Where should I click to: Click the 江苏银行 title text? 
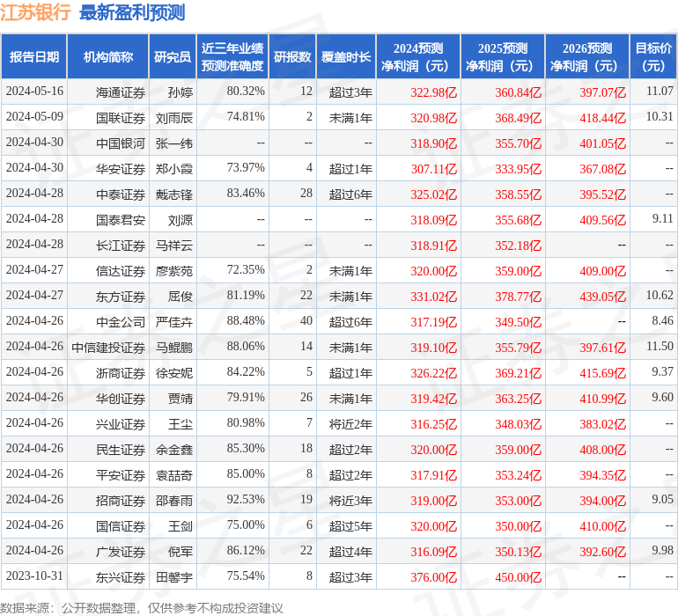(x=35, y=12)
